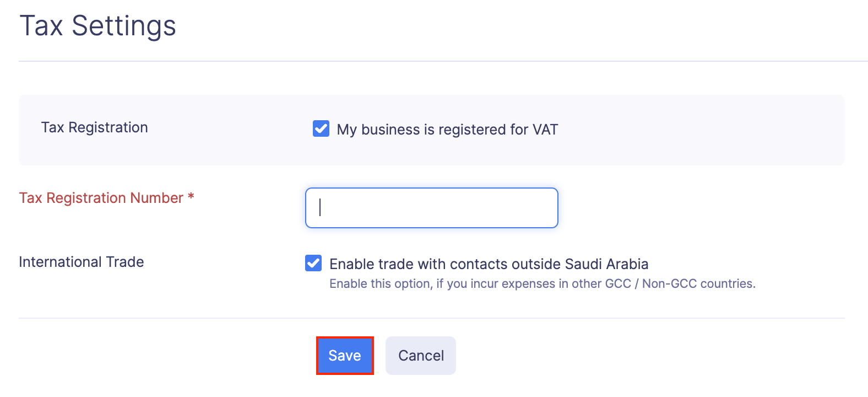
Task: Uncheck "My business is registered for VAT"
Action: 321,128
